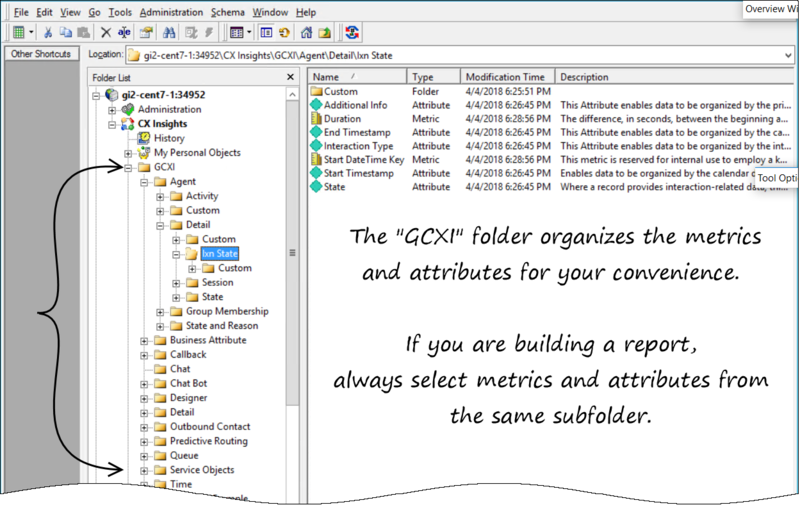This screenshot has height=505, width=800.
Task: Select the History item in tree
Action: [x=169, y=138]
